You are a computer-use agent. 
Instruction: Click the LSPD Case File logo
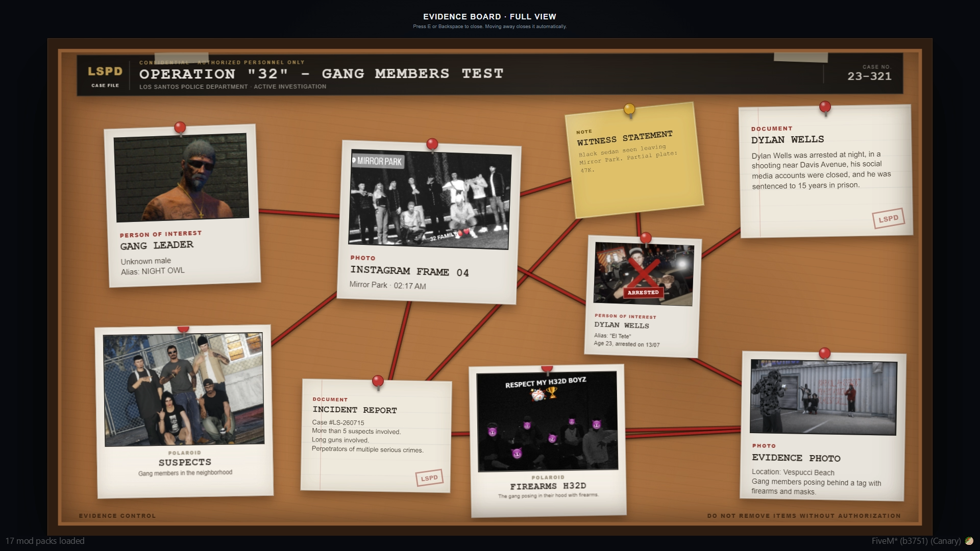(x=105, y=76)
